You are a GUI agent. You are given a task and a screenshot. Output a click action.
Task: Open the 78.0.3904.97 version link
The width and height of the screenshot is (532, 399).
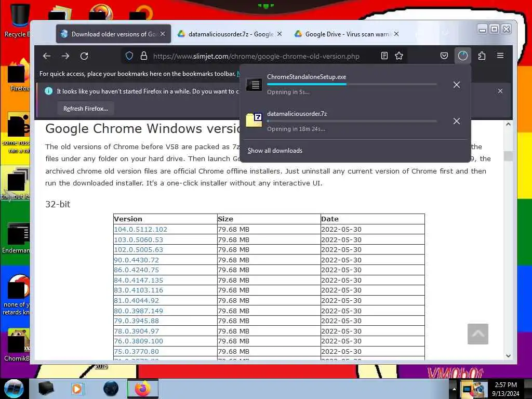[x=137, y=331]
